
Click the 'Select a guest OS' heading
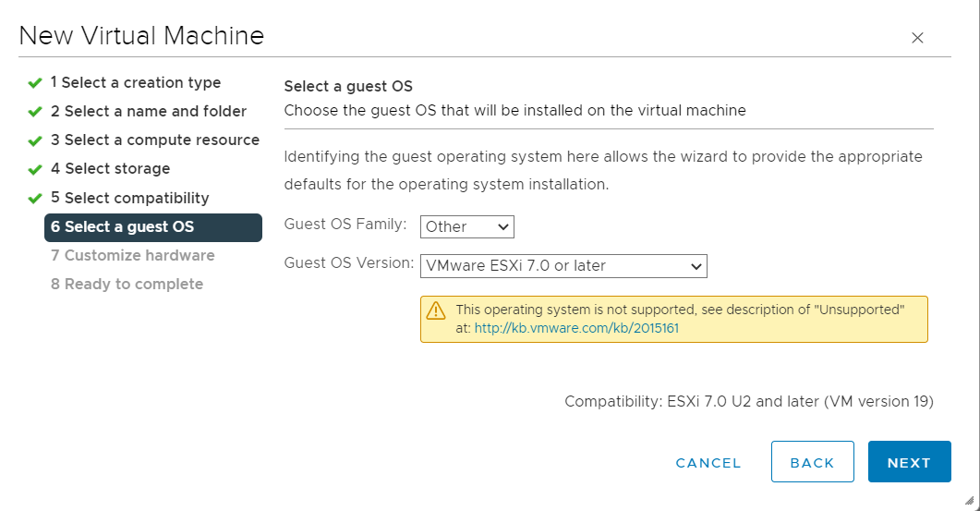(348, 86)
